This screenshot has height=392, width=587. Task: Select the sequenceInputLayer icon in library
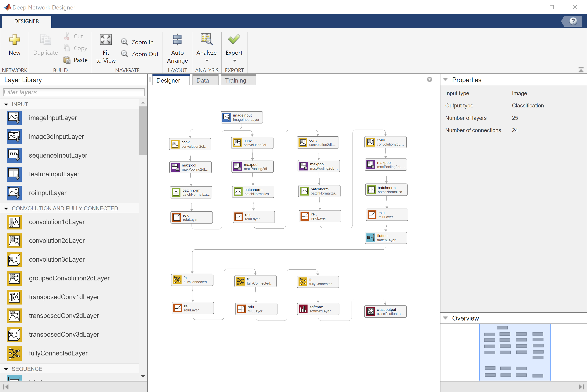(x=14, y=155)
